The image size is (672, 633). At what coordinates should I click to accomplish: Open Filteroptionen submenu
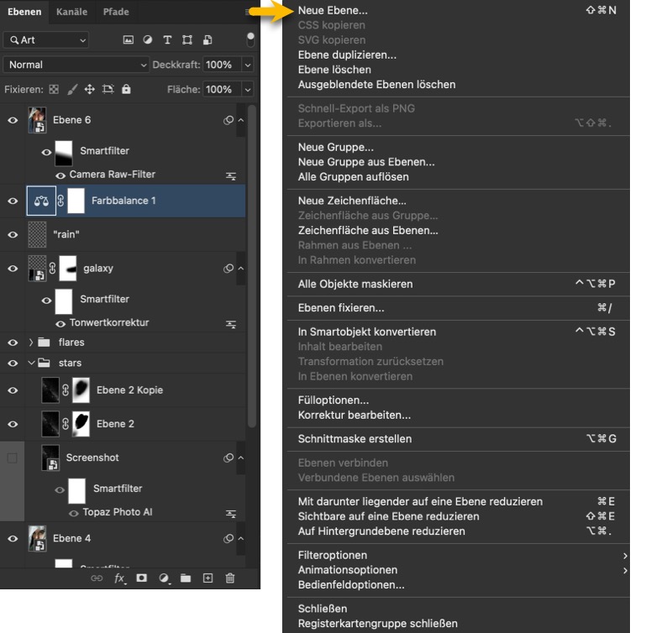tap(458, 555)
